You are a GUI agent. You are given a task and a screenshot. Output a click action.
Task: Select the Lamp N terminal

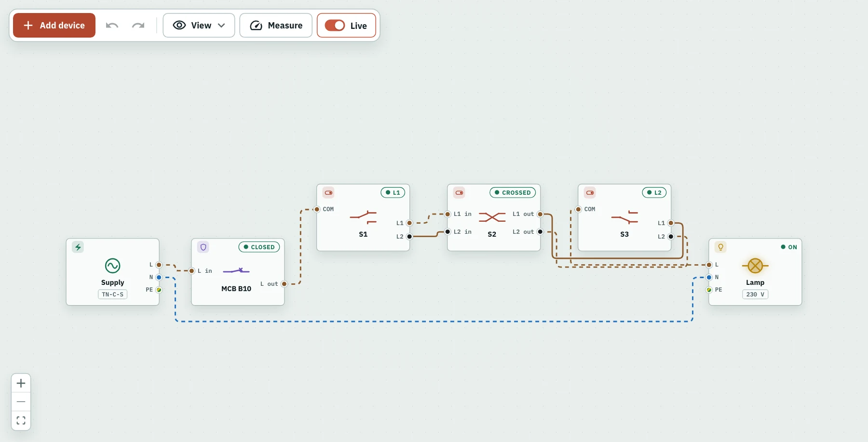(709, 277)
